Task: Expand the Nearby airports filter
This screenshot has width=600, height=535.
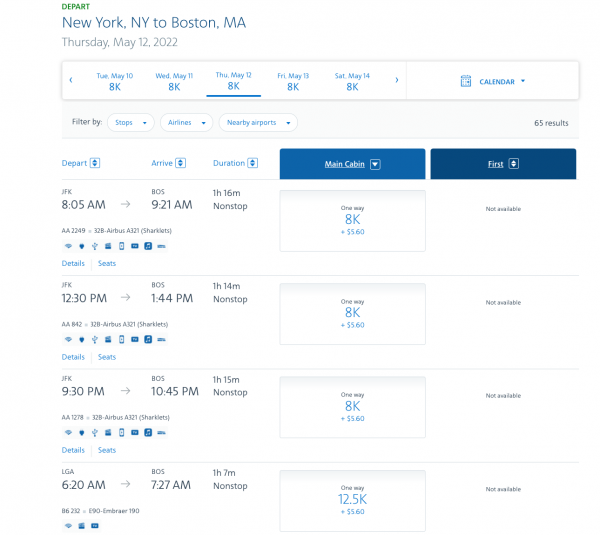Action: tap(260, 122)
